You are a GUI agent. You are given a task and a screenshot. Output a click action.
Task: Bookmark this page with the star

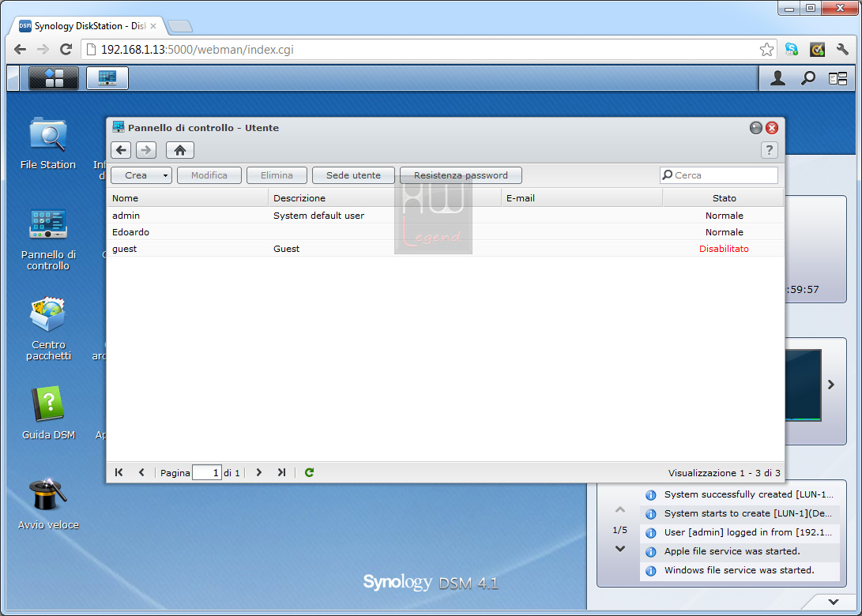point(766,50)
